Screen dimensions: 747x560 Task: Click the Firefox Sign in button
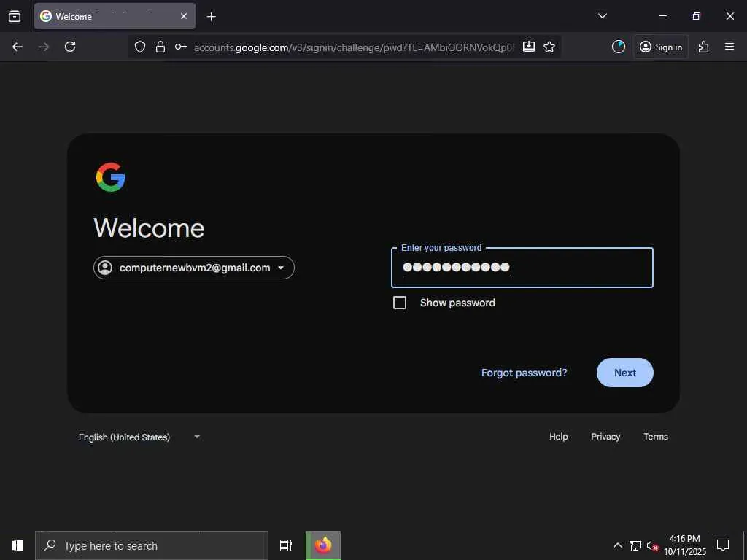coord(661,47)
